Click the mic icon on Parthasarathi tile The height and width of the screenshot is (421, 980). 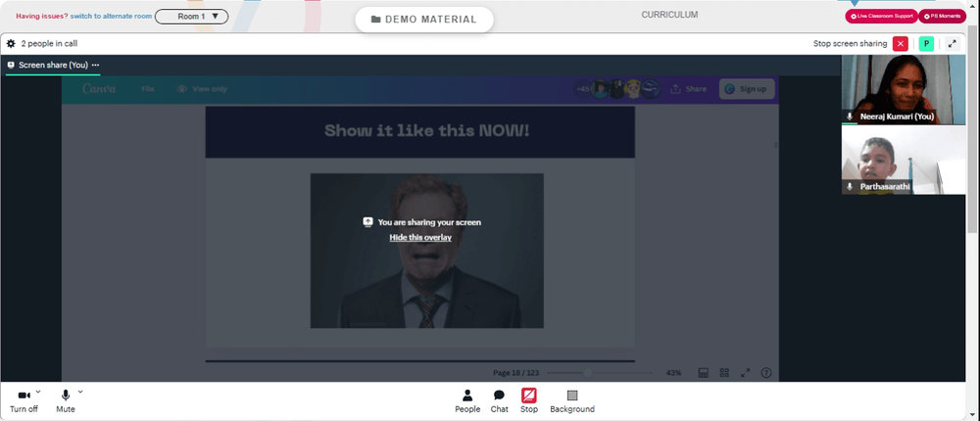[x=850, y=187]
